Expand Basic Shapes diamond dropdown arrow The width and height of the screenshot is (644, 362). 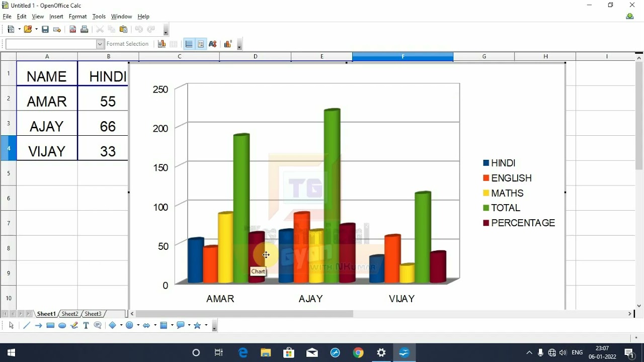click(121, 326)
